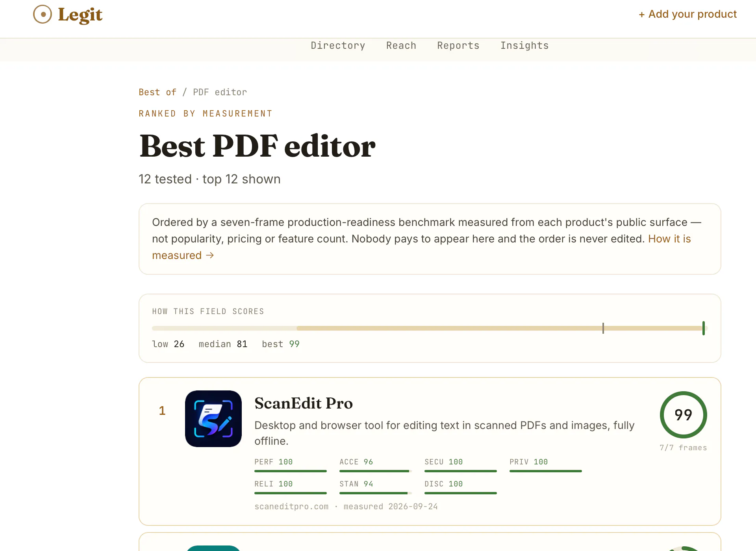Viewport: 756px width, 551px height.
Task: Navigate to Reports
Action: point(458,46)
